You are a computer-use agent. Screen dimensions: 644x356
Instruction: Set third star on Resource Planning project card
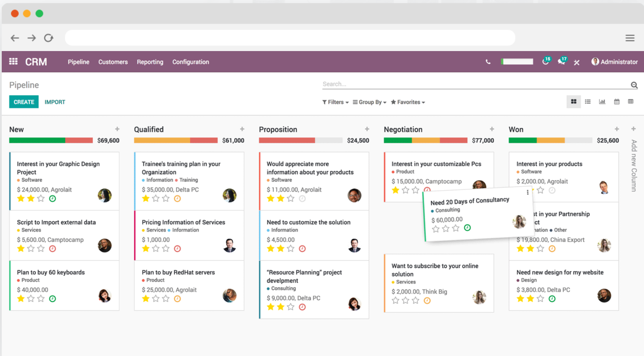click(291, 307)
